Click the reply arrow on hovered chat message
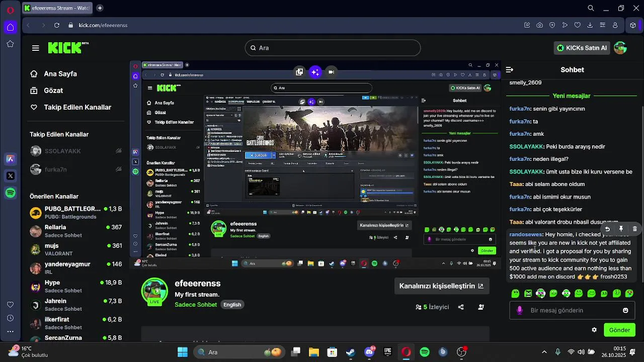Viewport: 644px width, 362px height. coord(607,229)
